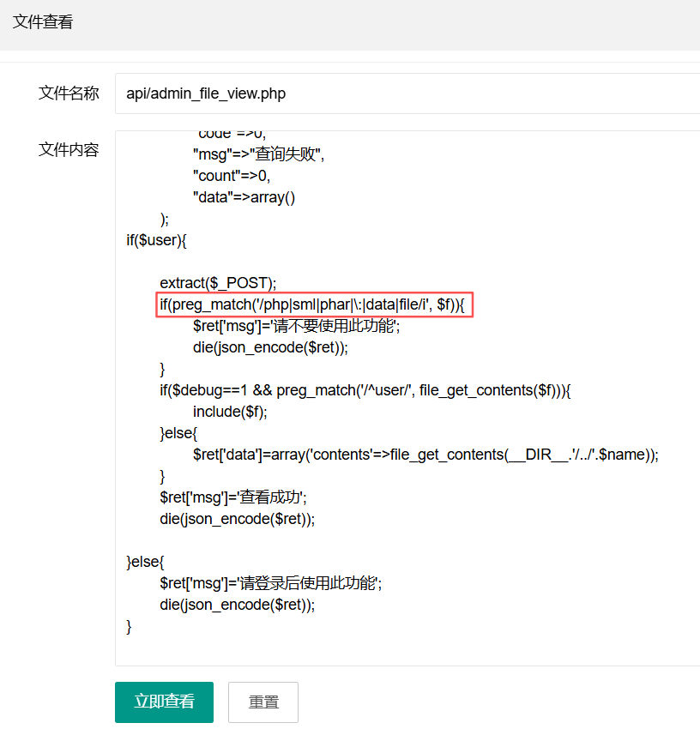Screen dimensions: 700x747
Task: Click the 文件名称 label
Action: [69, 93]
